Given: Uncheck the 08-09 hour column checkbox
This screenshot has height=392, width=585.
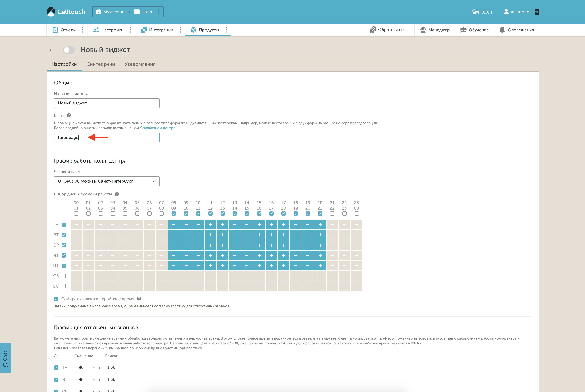Looking at the screenshot, I should 174,213.
